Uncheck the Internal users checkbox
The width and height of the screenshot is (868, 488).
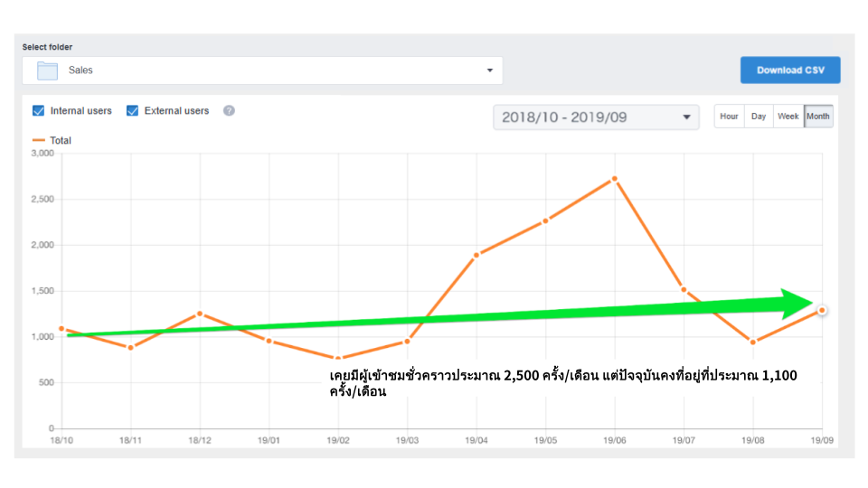[x=39, y=111]
